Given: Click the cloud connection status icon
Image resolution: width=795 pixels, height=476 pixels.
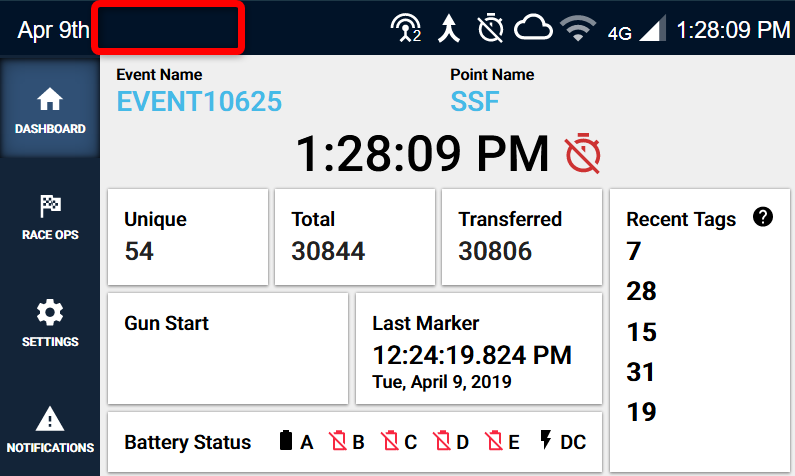Looking at the screenshot, I should pos(533,28).
